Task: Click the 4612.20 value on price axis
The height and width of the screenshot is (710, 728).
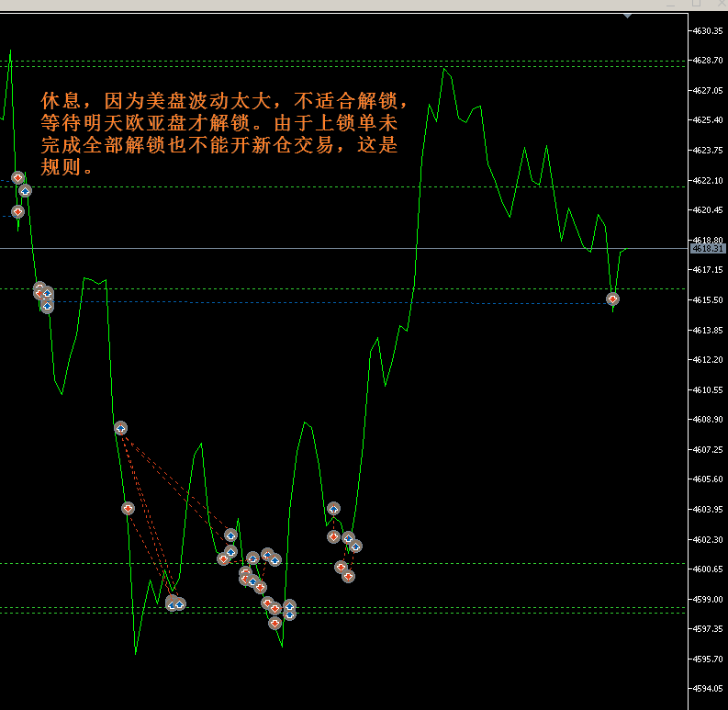Action: tap(708, 359)
